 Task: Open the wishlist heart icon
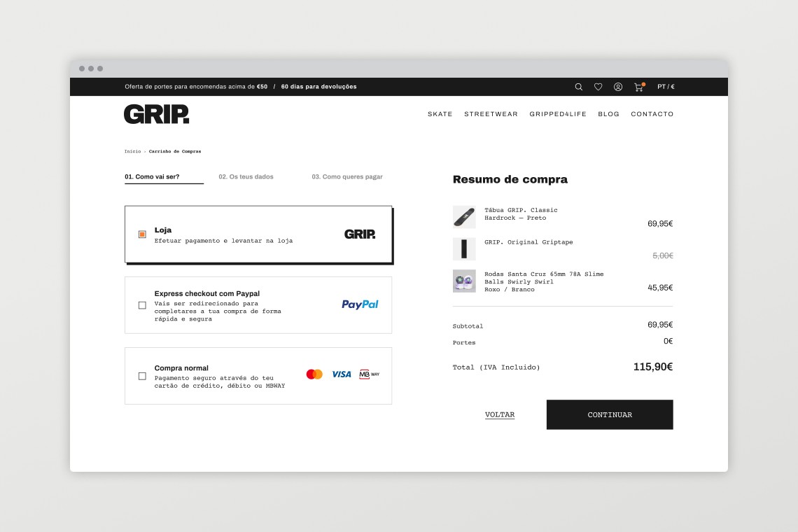pyautogui.click(x=598, y=87)
